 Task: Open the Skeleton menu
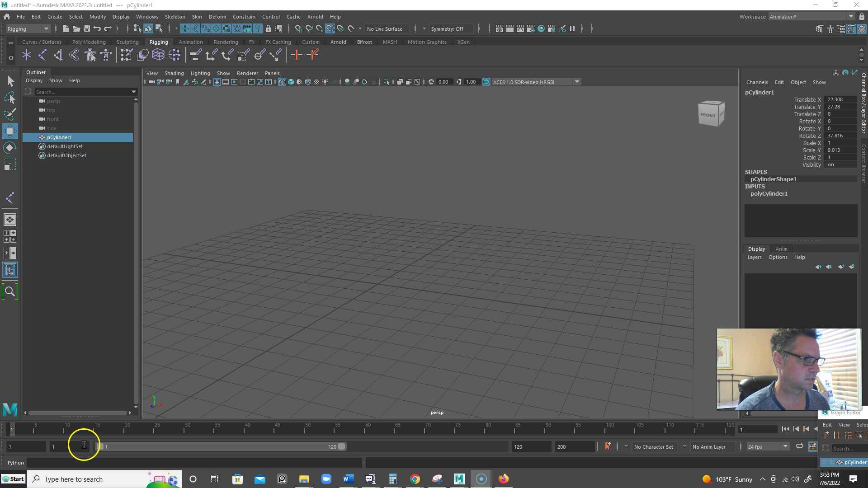175,17
